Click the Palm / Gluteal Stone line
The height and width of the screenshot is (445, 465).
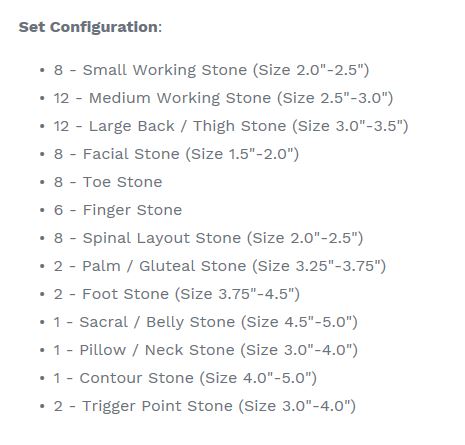tap(220, 266)
